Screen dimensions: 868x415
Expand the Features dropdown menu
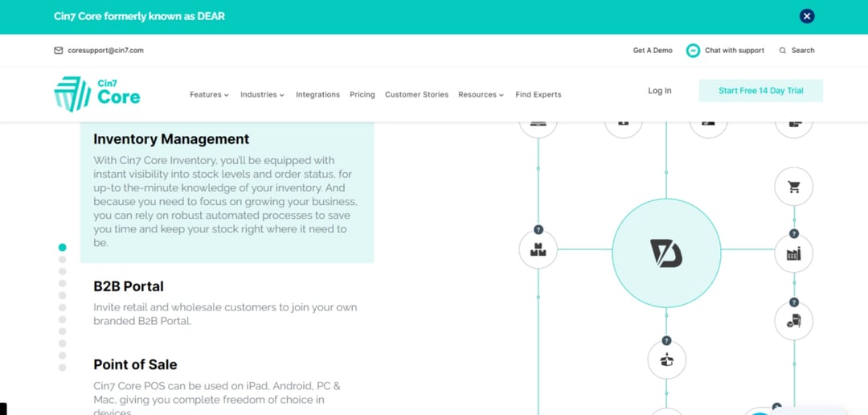[209, 95]
